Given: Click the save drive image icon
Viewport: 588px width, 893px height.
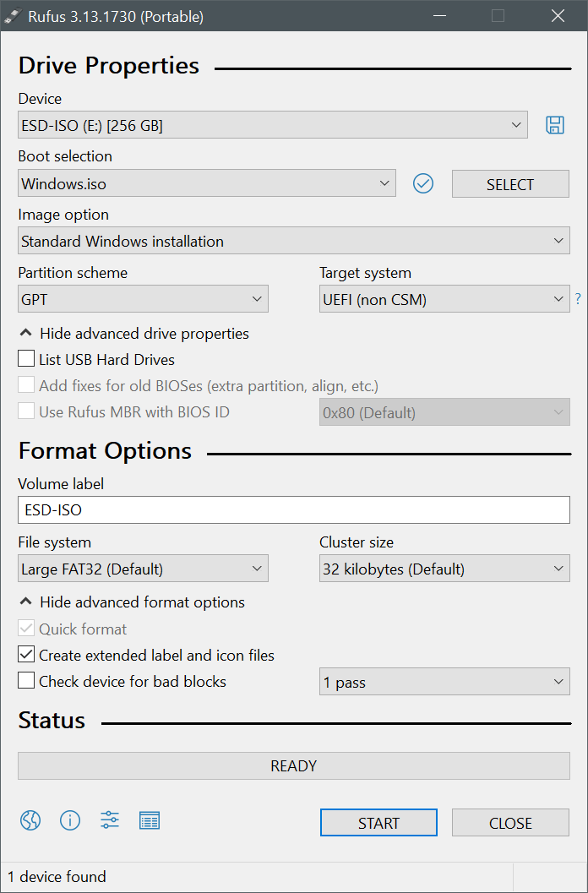Looking at the screenshot, I should (x=555, y=125).
